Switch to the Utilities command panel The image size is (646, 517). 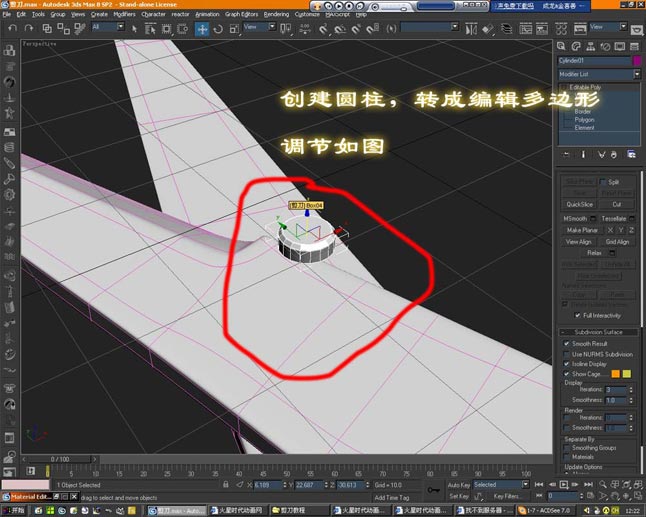[x=634, y=47]
